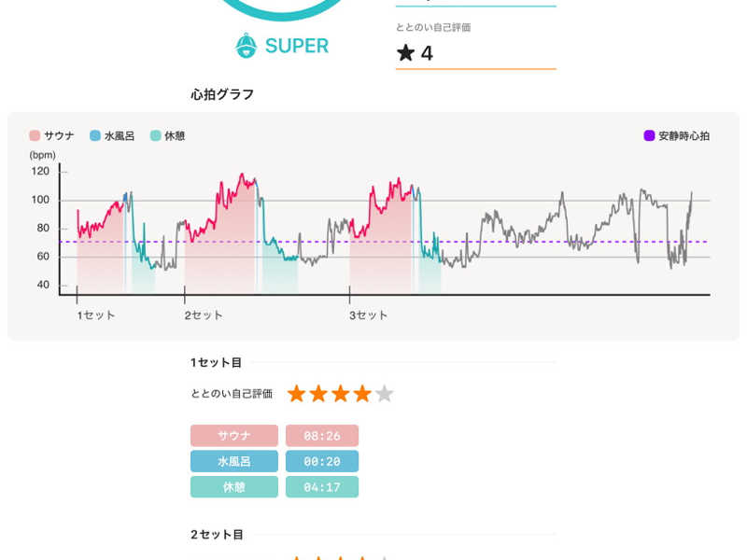Click the third orange star in set 1 rating
The height and width of the screenshot is (560, 747).
coord(340,393)
